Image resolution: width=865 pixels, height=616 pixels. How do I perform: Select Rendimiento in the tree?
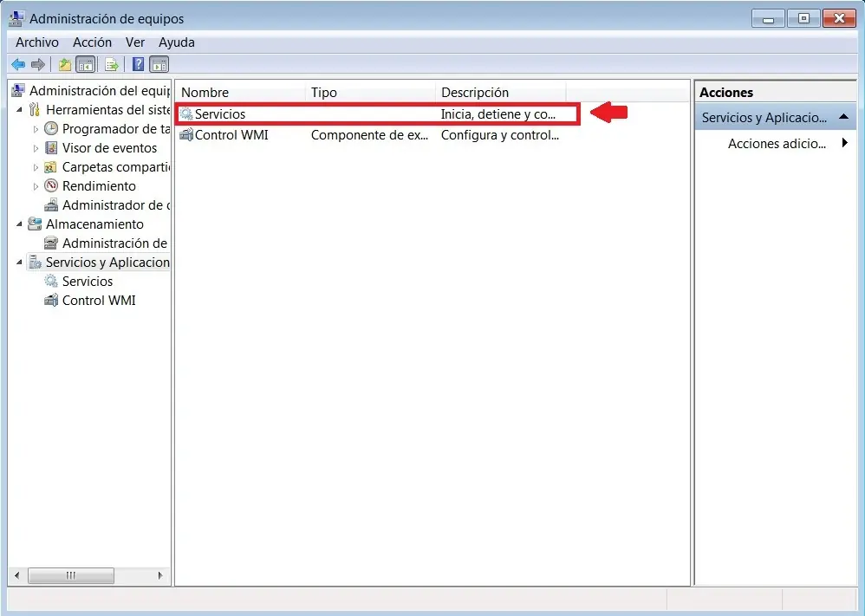[x=99, y=186]
